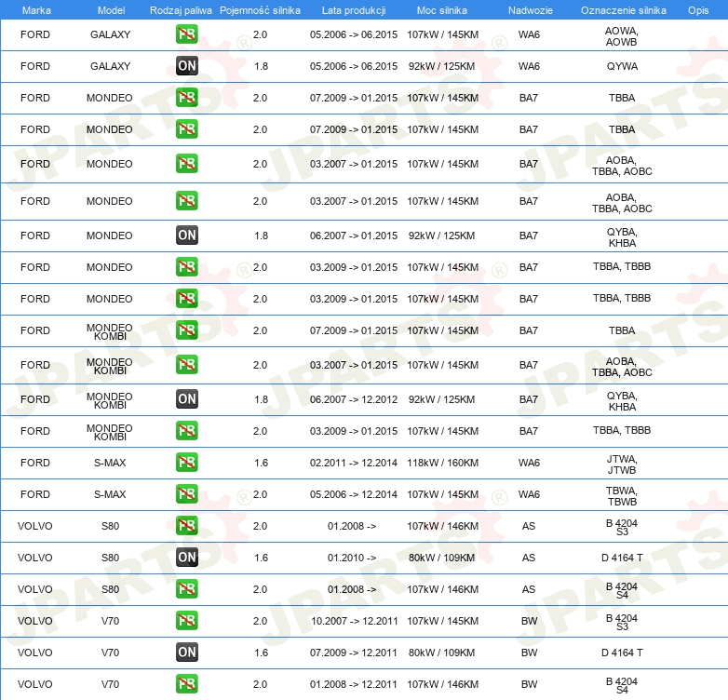Click MONDEO KOMBI in the 06.2007 -> 12.2012 row
Image resolution: width=728 pixels, height=700 pixels.
click(x=110, y=400)
